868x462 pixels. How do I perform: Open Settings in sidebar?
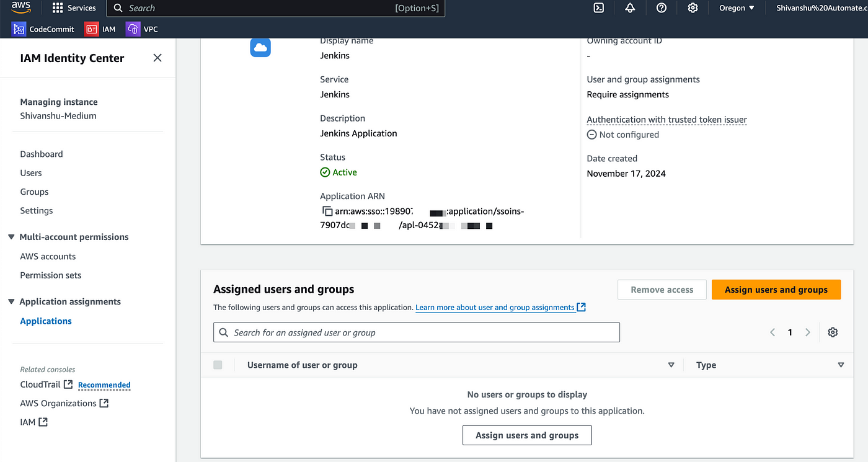[37, 211]
